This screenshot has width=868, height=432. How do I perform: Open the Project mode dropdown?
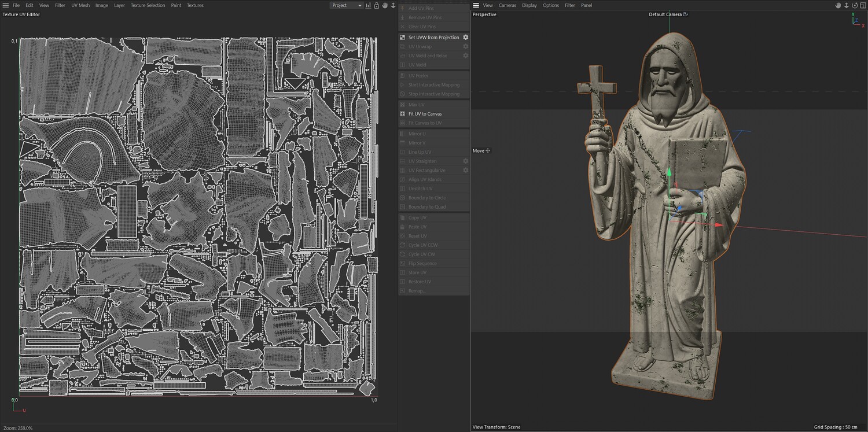click(x=346, y=5)
